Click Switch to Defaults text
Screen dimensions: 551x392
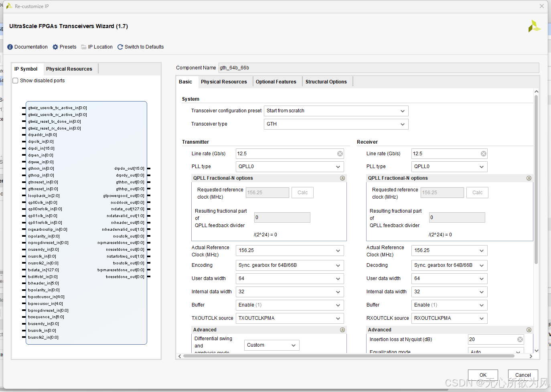(x=144, y=47)
